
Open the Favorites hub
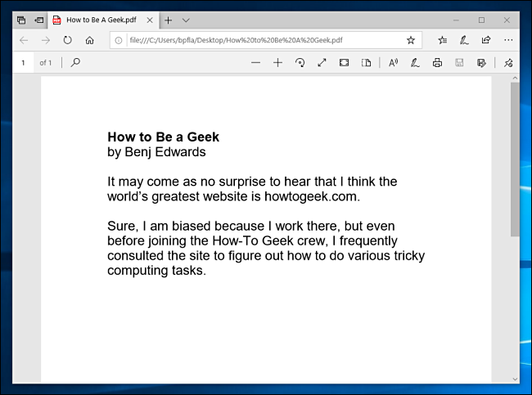(443, 40)
